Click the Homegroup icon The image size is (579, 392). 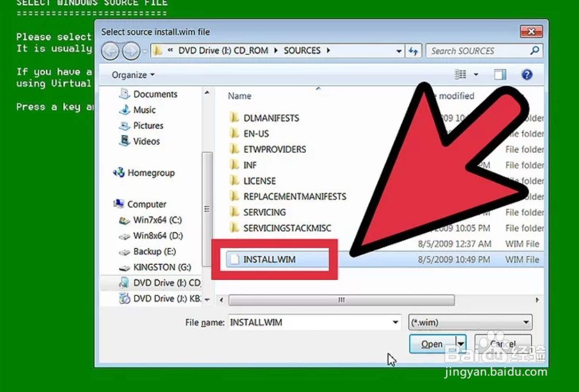pyautogui.click(x=119, y=173)
